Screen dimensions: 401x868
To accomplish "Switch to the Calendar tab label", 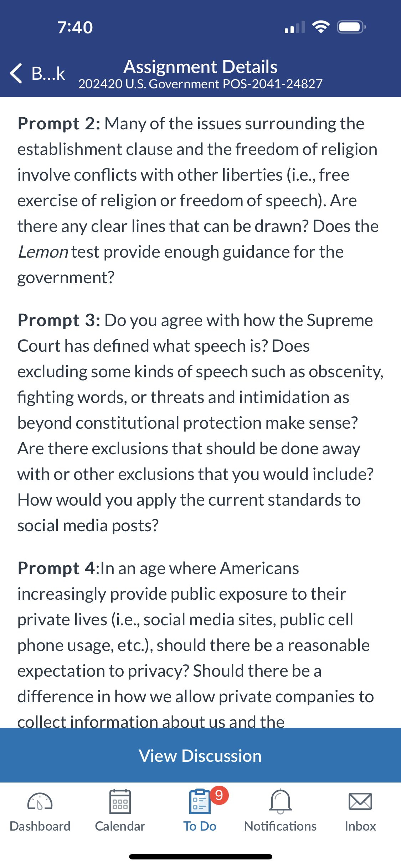I will (x=120, y=826).
